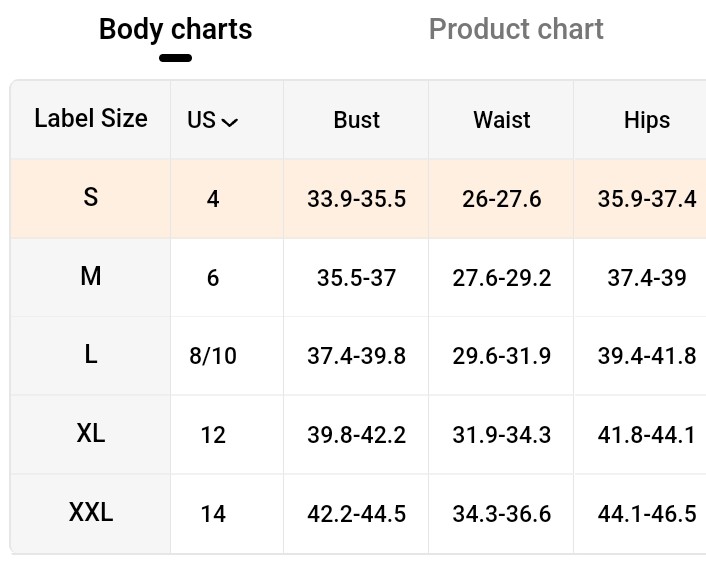This screenshot has height=586, width=706.
Task: Click the chevron next to US
Action: click(230, 122)
